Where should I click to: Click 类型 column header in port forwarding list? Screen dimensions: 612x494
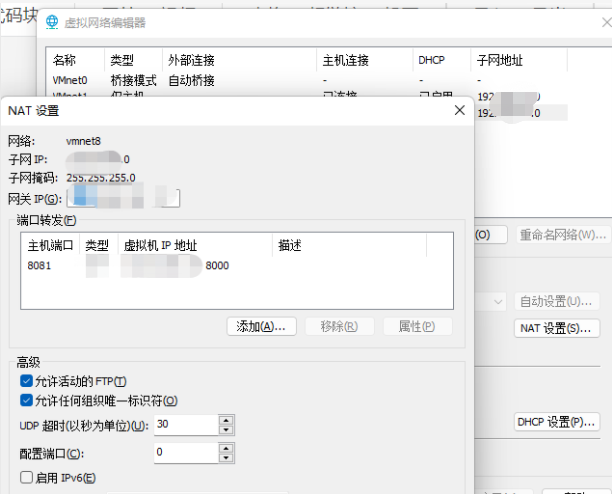[98, 245]
